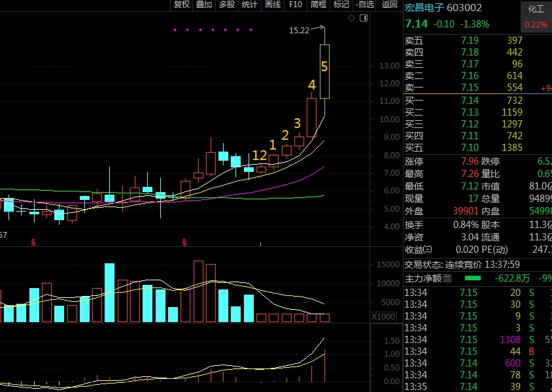This screenshot has width=552, height=392.
Task: Click 买一 price 7.14
Action: point(470,101)
